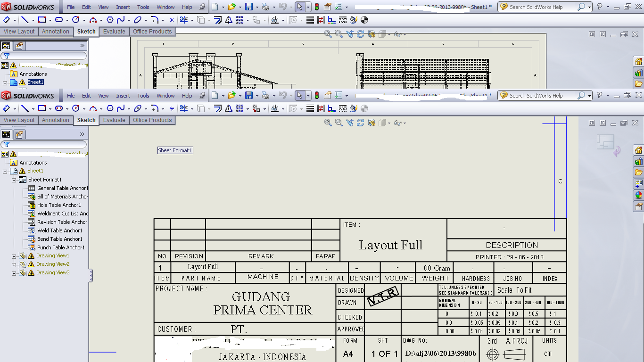The image size is (644, 362).
Task: Click the Print button
Action: pyautogui.click(x=265, y=95)
